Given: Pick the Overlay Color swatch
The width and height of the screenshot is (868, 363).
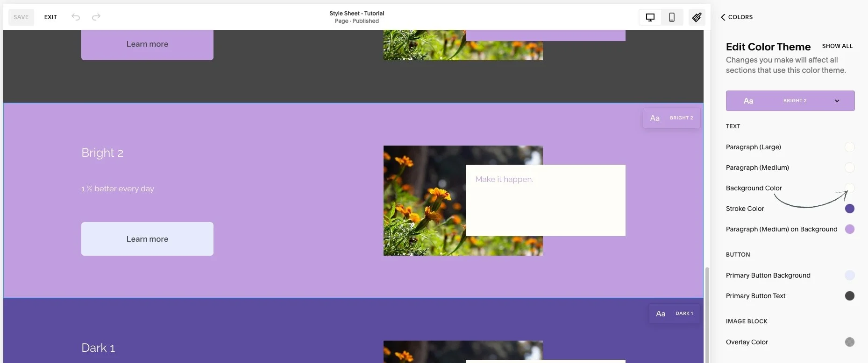Looking at the screenshot, I should pyautogui.click(x=850, y=342).
